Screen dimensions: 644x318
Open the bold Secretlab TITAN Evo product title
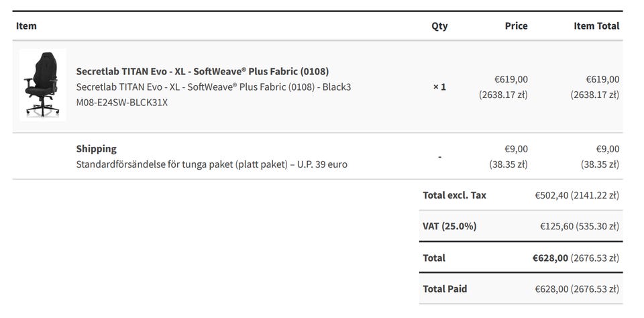202,71
